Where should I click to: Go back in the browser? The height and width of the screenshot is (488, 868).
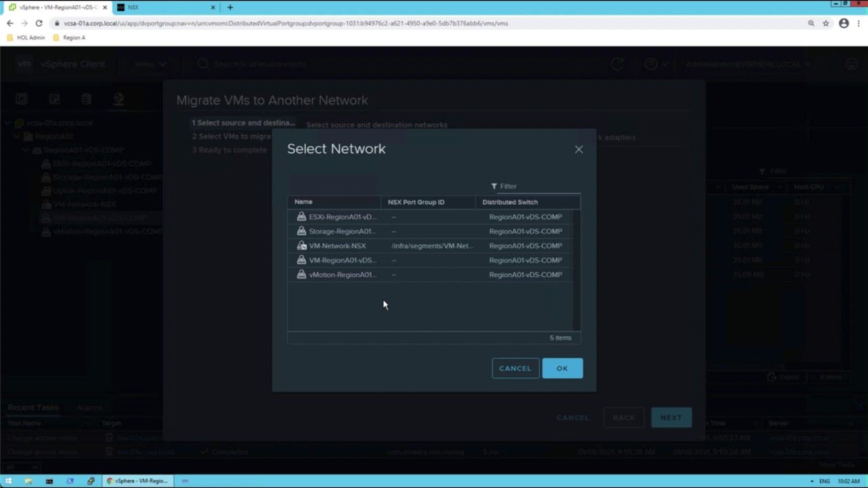[x=9, y=23]
